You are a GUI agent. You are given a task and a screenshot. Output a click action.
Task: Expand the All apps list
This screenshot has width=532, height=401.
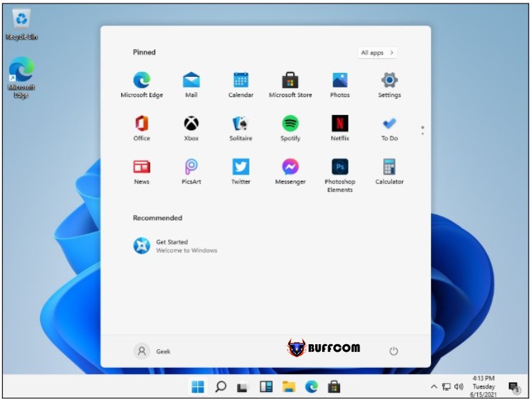coord(378,53)
